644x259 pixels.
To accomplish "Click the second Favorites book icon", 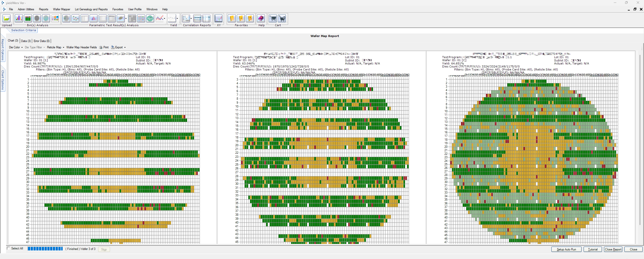I will pos(241,18).
